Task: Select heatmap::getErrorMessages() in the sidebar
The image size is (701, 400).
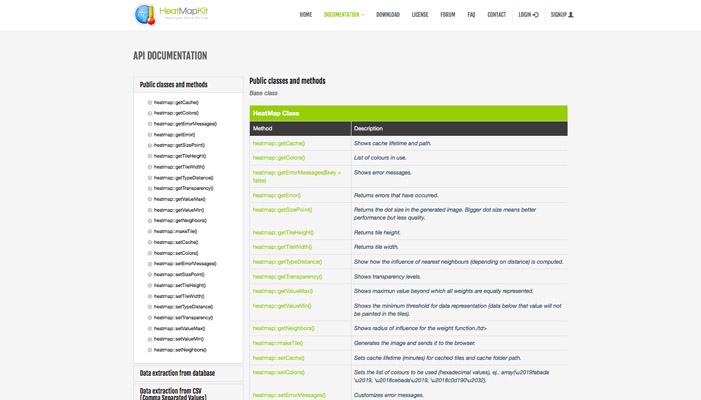Action: 185,124
